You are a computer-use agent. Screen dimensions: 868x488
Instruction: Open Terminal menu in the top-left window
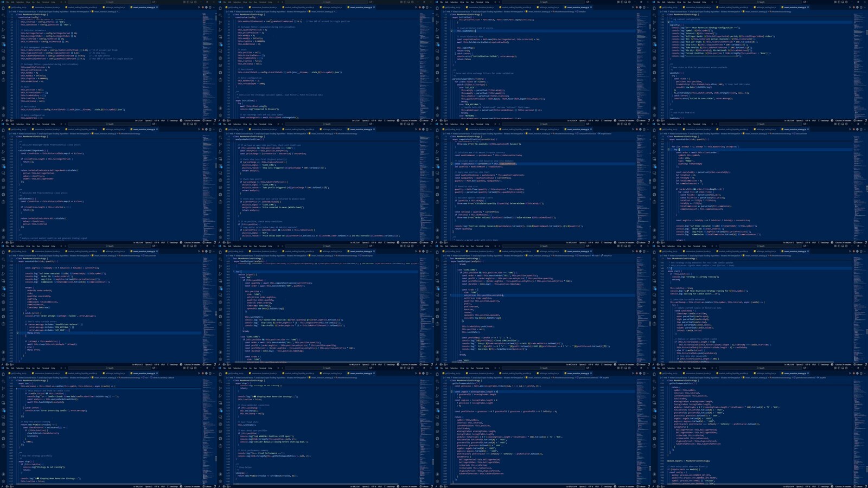pyautogui.click(x=46, y=2)
